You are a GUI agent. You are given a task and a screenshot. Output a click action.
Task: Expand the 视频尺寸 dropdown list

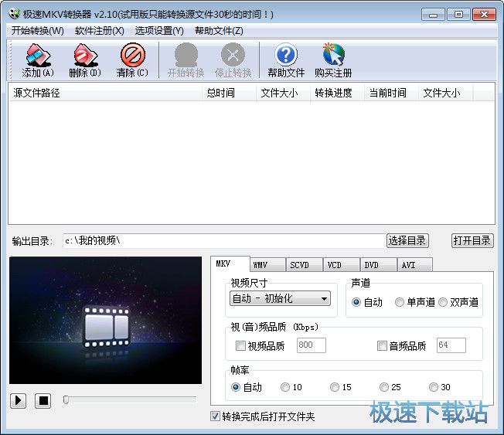pos(324,299)
